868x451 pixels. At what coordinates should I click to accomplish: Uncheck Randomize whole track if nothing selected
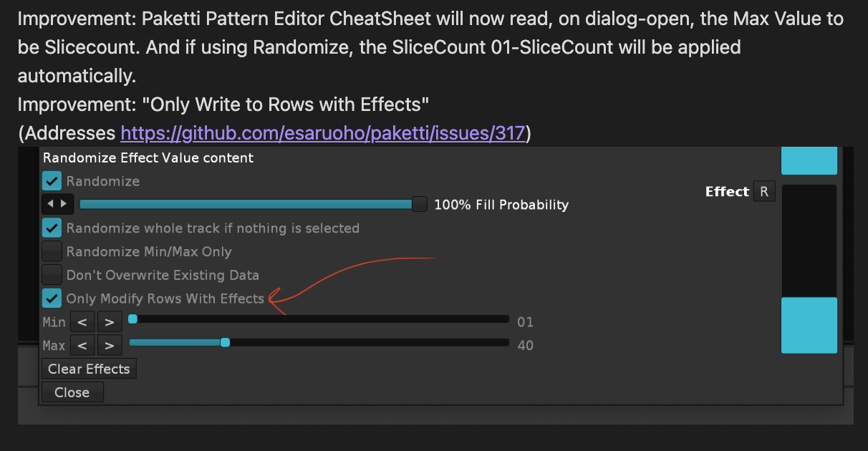(52, 228)
